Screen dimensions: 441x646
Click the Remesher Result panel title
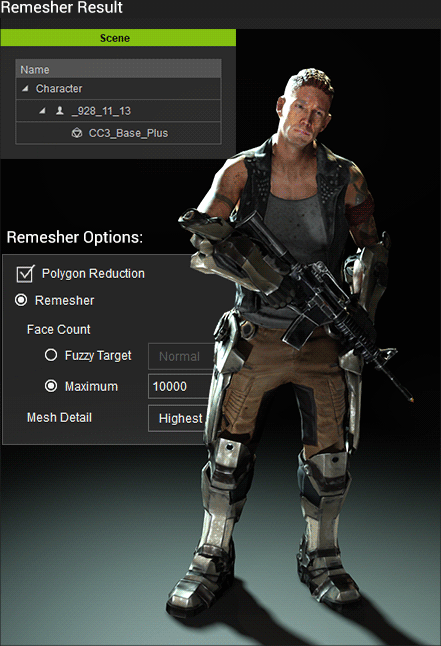pyautogui.click(x=61, y=7)
